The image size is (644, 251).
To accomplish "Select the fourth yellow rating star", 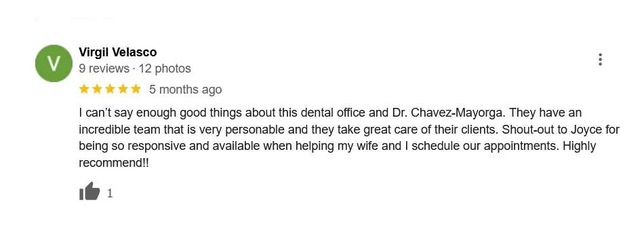I will 123,89.
